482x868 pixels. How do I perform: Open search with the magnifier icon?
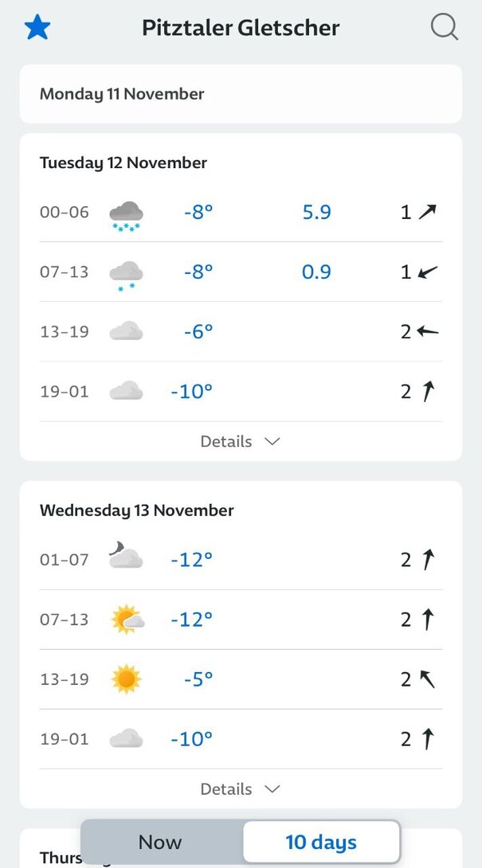(x=445, y=26)
